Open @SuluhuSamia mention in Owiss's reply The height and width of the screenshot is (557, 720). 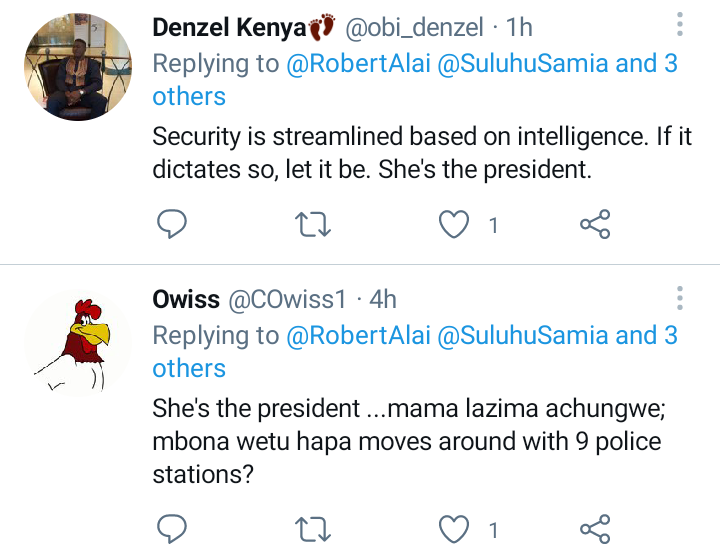pos(523,335)
